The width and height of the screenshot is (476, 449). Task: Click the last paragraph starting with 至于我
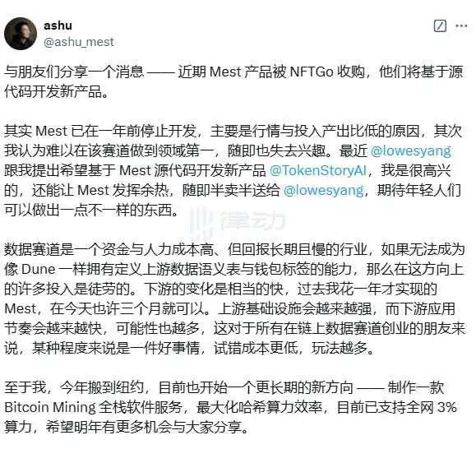[x=231, y=407]
